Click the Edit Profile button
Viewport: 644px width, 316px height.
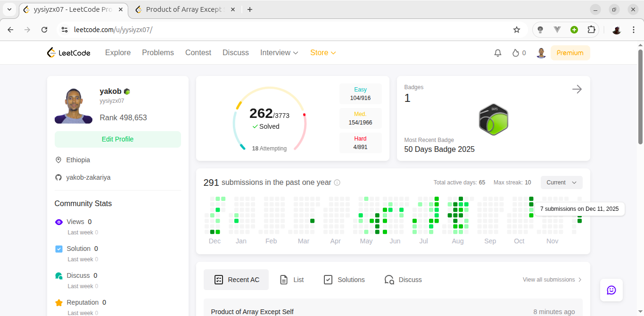pyautogui.click(x=118, y=139)
